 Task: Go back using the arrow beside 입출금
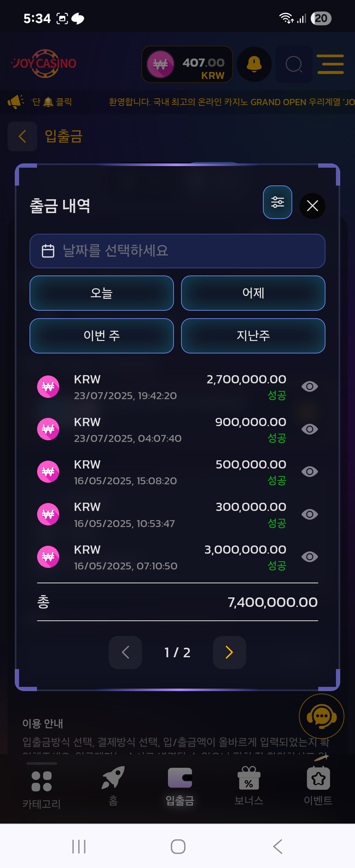(22, 136)
